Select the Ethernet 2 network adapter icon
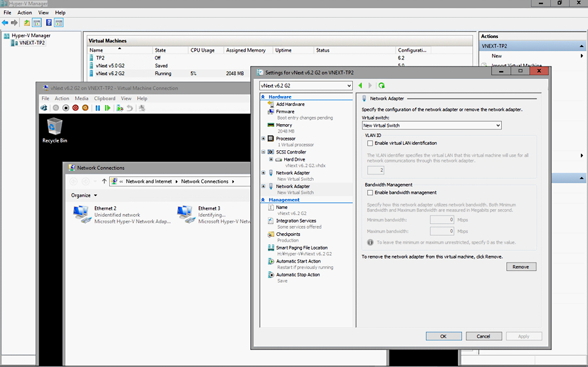 [x=82, y=215]
